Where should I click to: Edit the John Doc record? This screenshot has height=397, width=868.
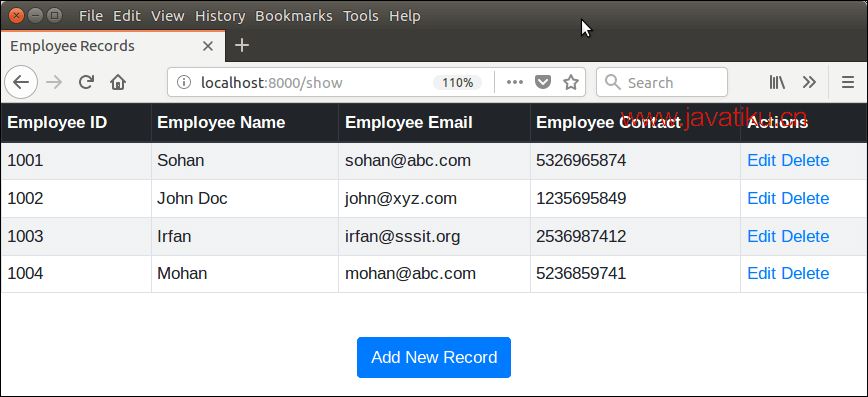pos(762,198)
